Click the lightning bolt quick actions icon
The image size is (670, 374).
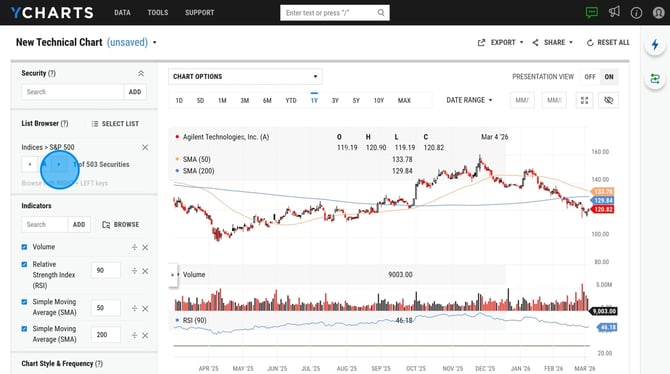655,44
